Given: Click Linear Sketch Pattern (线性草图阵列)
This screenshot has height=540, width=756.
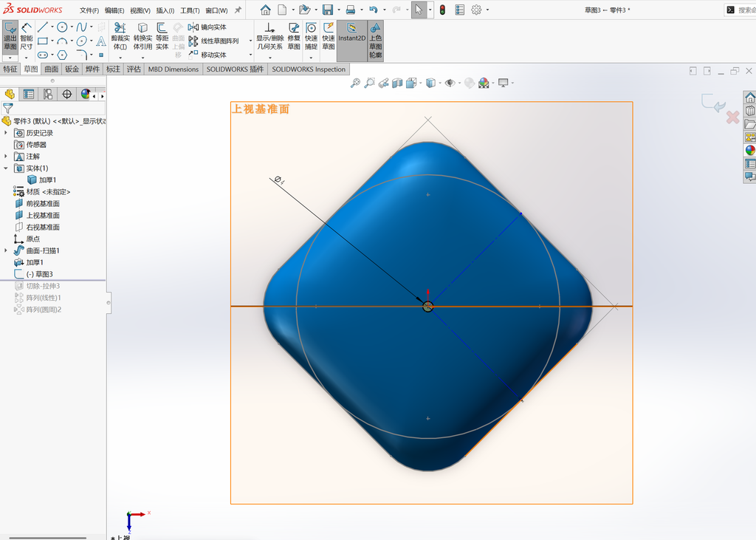Looking at the screenshot, I should 213,41.
